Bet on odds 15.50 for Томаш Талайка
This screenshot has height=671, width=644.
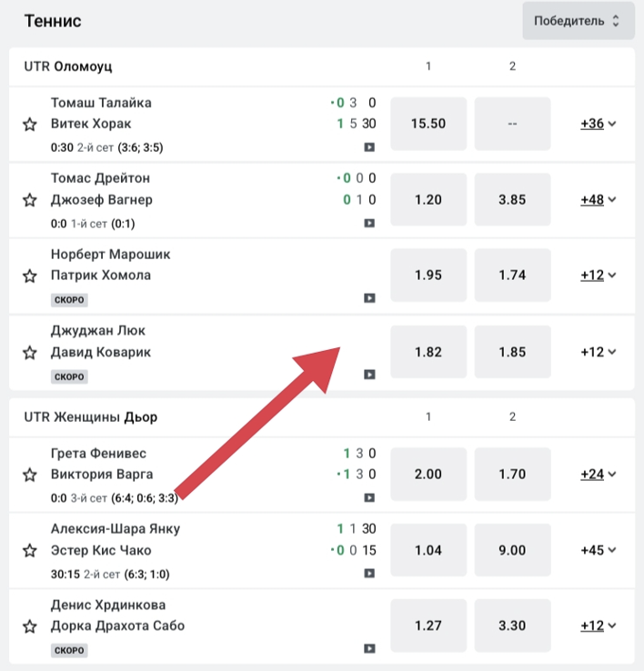[428, 124]
